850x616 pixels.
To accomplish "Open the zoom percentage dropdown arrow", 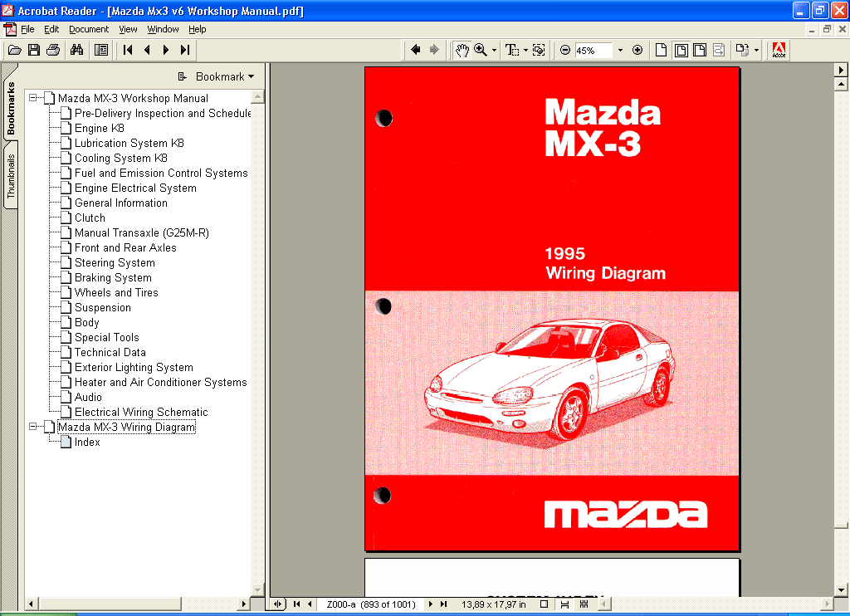I will coord(620,51).
